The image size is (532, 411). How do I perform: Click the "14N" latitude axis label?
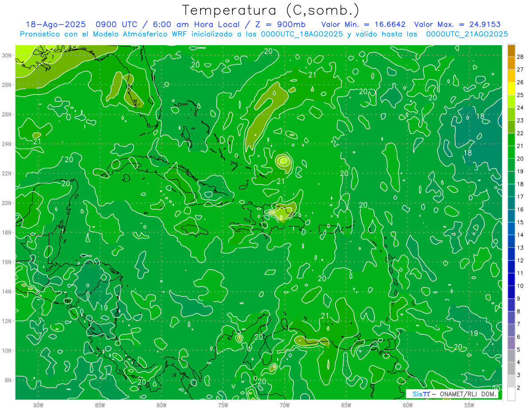pyautogui.click(x=8, y=291)
